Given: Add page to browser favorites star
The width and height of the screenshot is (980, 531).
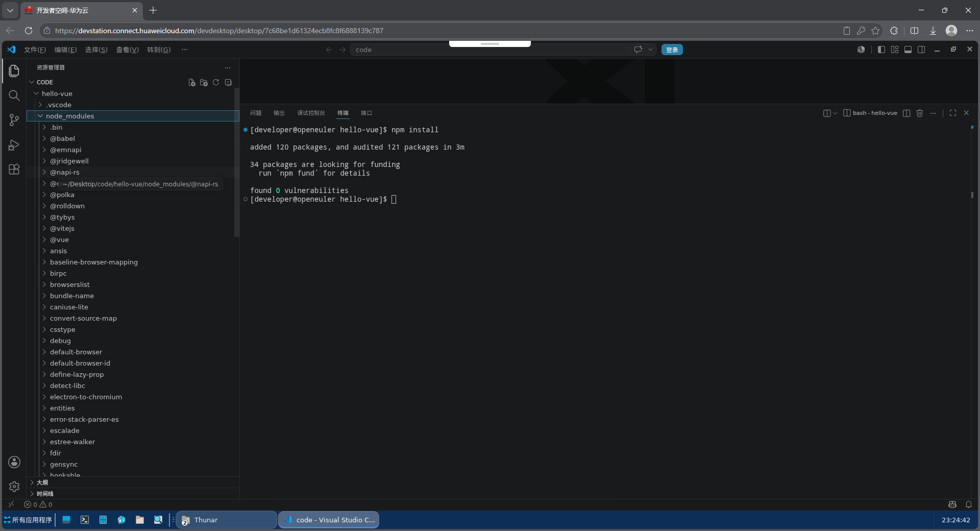Looking at the screenshot, I should point(875,31).
